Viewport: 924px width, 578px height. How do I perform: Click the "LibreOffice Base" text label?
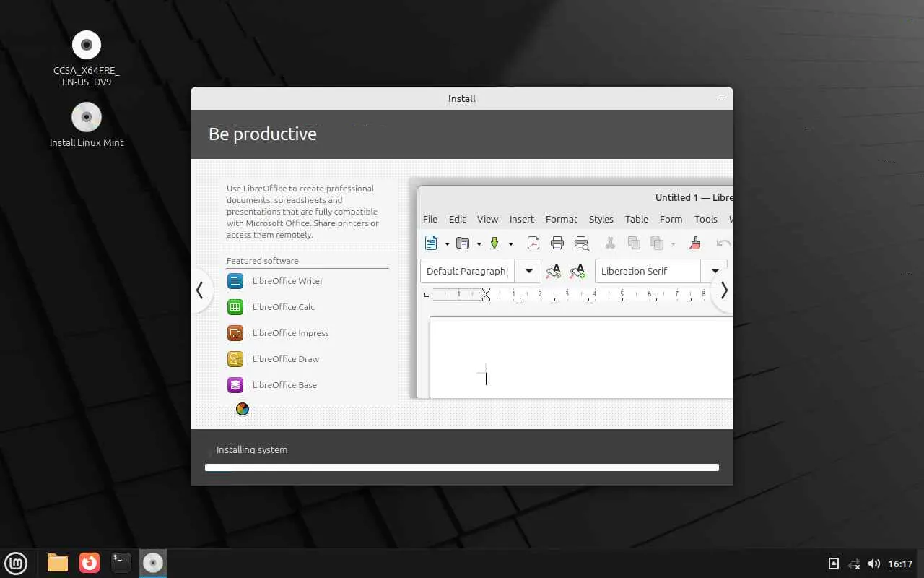click(x=285, y=385)
